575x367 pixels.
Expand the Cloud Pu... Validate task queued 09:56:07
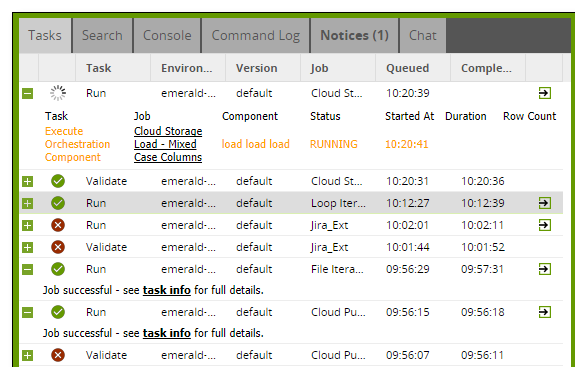click(x=28, y=355)
